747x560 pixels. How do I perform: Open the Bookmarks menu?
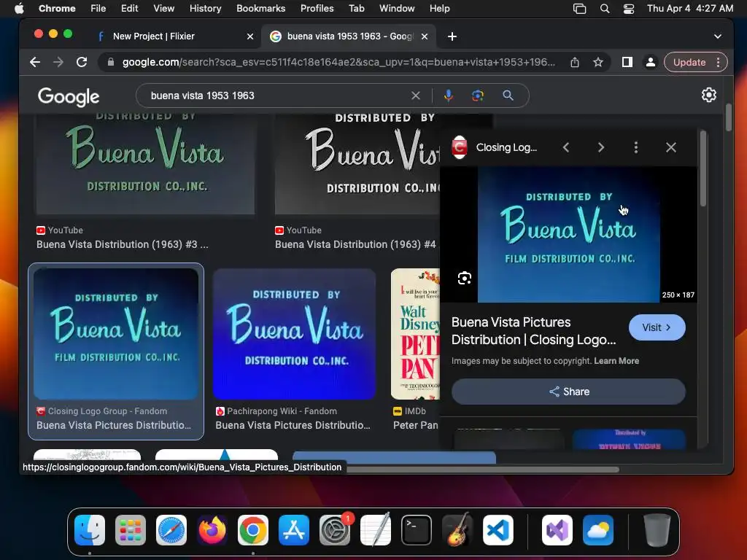tap(260, 9)
